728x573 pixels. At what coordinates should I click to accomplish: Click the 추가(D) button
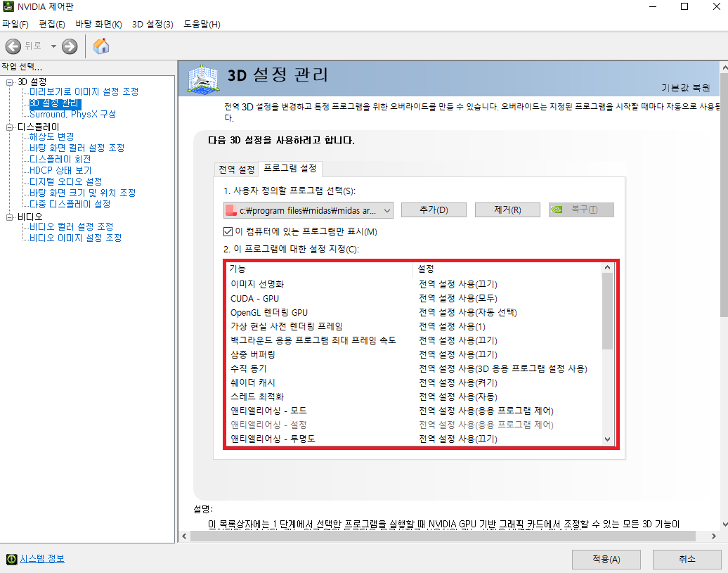434,210
